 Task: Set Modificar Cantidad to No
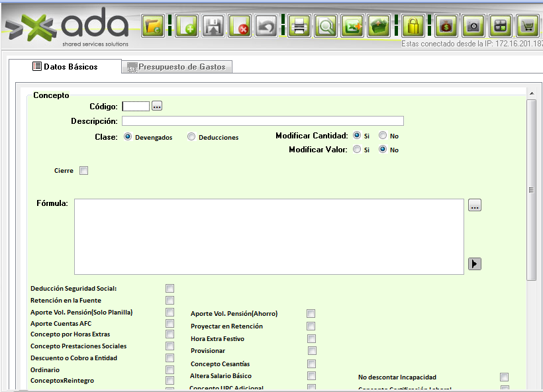pos(383,135)
